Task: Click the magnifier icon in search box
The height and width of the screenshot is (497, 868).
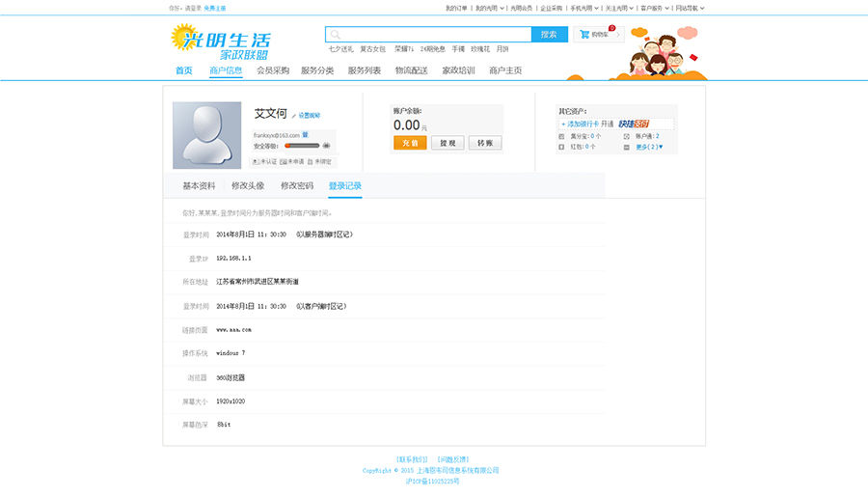Action: (x=334, y=34)
